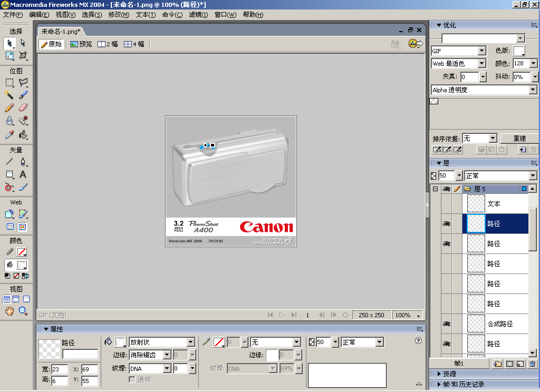The width and height of the screenshot is (540, 392).
Task: Select the Paint Bucket tool
Action: 23,134
